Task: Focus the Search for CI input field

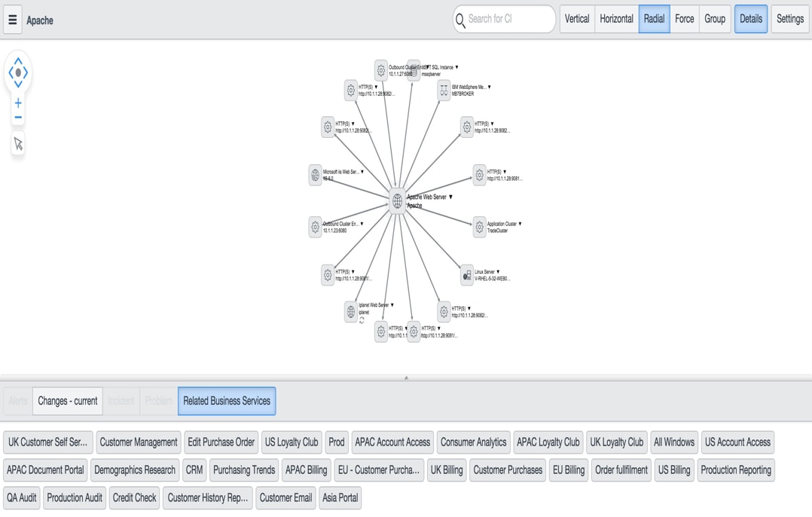Action: click(x=505, y=19)
